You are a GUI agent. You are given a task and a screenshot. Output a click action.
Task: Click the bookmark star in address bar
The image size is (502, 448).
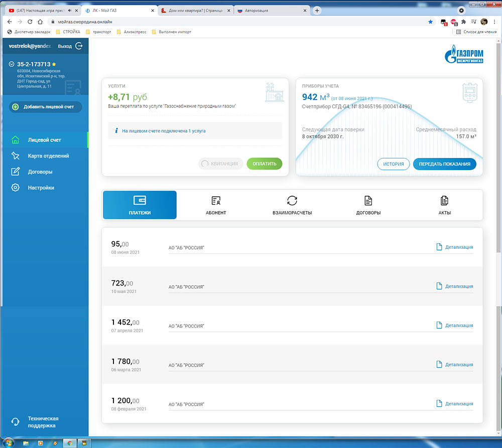click(x=430, y=22)
